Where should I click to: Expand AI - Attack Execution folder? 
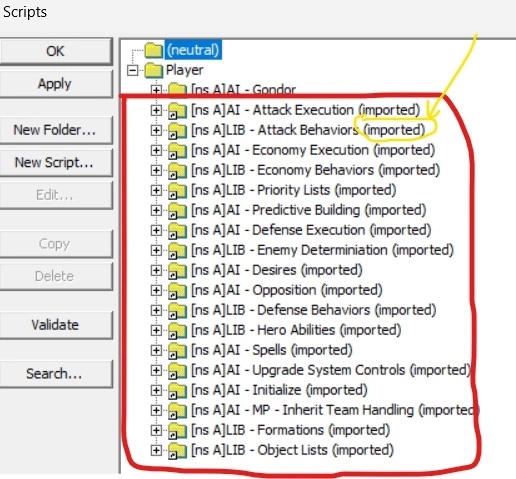[x=156, y=110]
